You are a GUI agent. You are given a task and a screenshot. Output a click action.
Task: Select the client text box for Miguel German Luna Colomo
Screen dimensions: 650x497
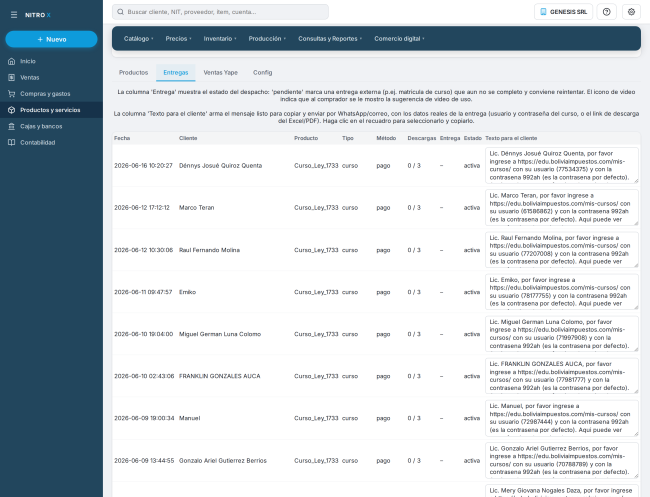(x=562, y=334)
